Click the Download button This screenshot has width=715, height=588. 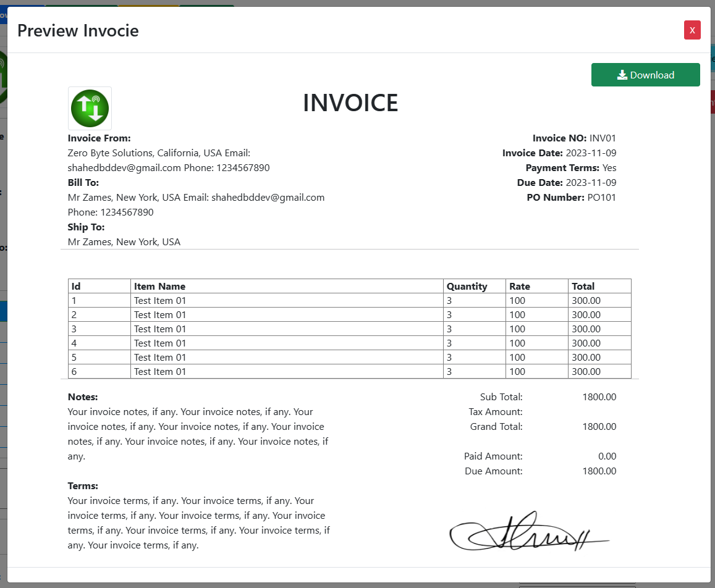pyautogui.click(x=646, y=74)
